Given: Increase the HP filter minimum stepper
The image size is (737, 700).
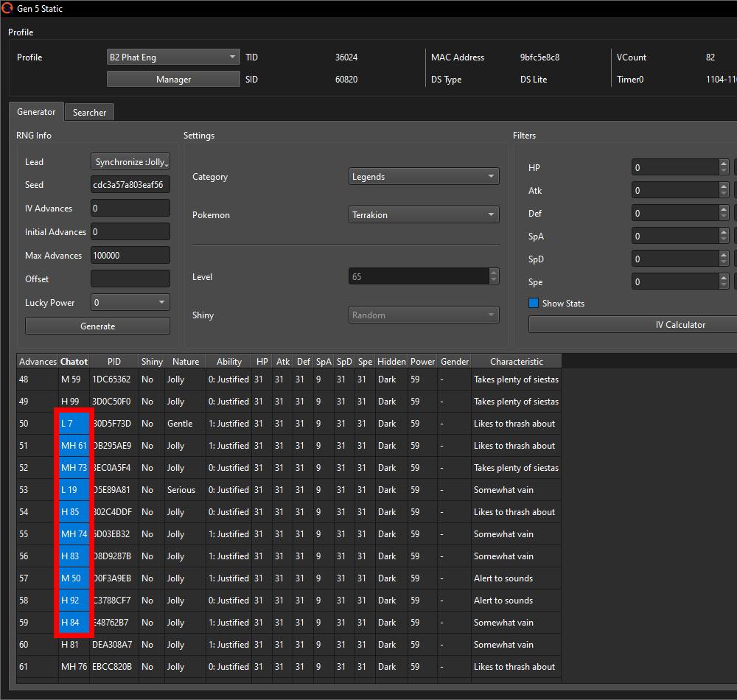Looking at the screenshot, I should point(724,164).
